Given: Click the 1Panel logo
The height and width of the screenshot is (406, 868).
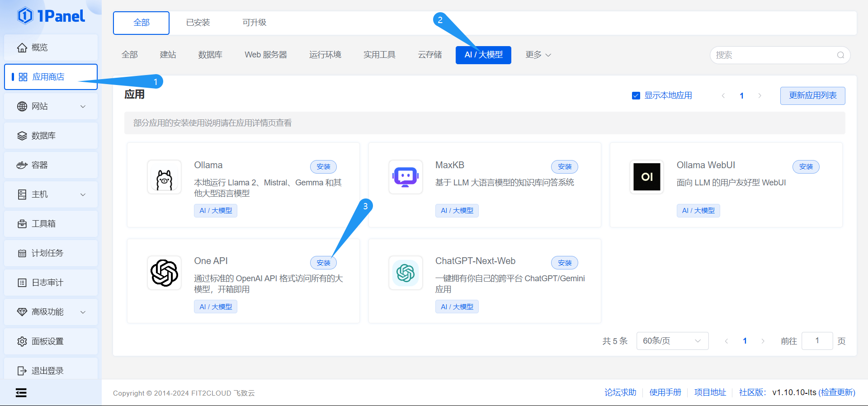Looking at the screenshot, I should pos(51,16).
